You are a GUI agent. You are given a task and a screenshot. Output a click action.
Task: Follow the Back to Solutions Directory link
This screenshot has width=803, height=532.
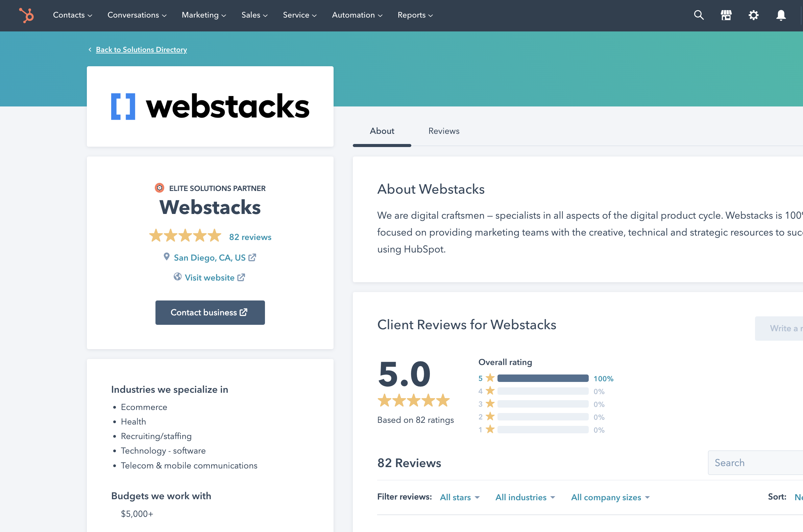(142, 50)
